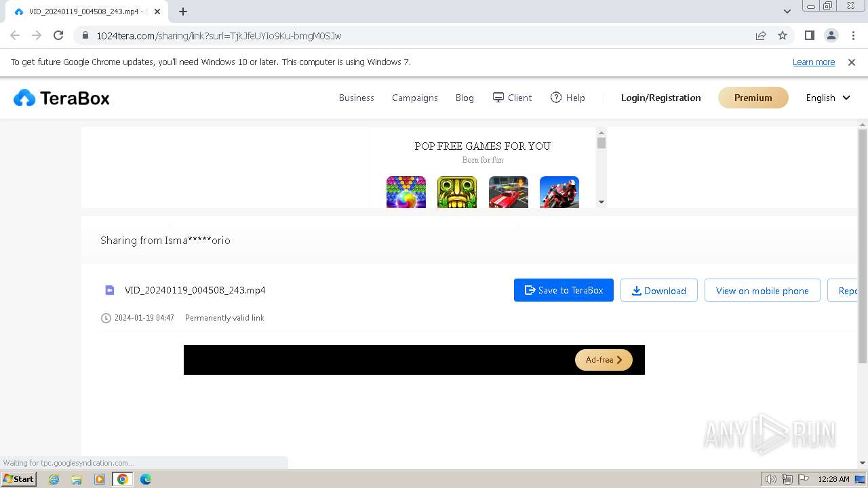868x488 pixels.
Task: Open Internet Explorer from taskbar
Action: [54, 479]
